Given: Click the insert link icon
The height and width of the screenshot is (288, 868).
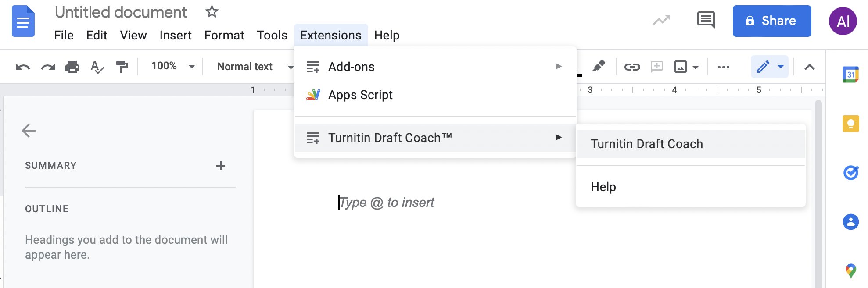Looking at the screenshot, I should tap(632, 67).
